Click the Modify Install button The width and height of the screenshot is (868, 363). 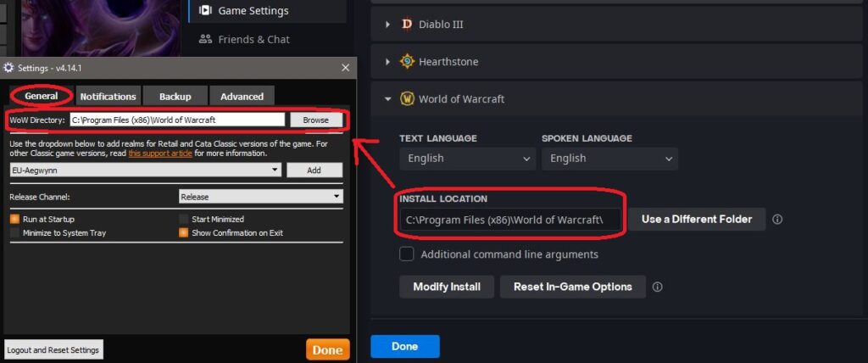click(447, 287)
